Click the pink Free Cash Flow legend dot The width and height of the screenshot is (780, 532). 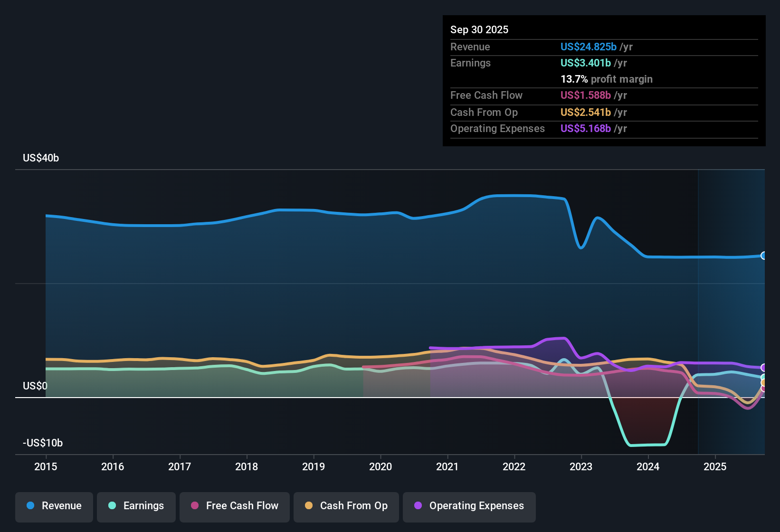click(x=194, y=506)
